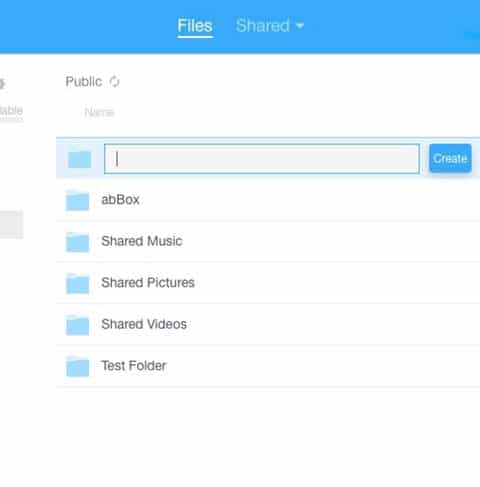This screenshot has height=487, width=480.
Task: Focus the new folder name input field
Action: point(262,159)
